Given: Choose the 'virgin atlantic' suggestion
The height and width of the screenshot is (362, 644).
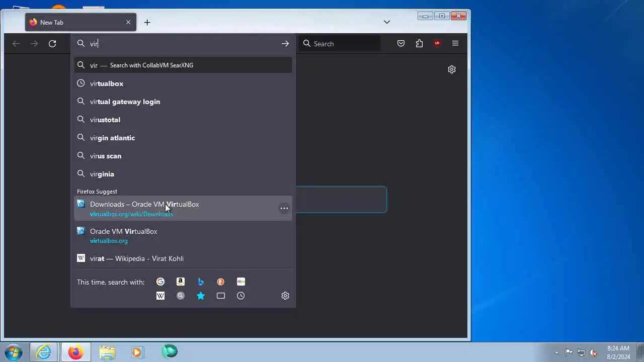Looking at the screenshot, I should click(183, 138).
